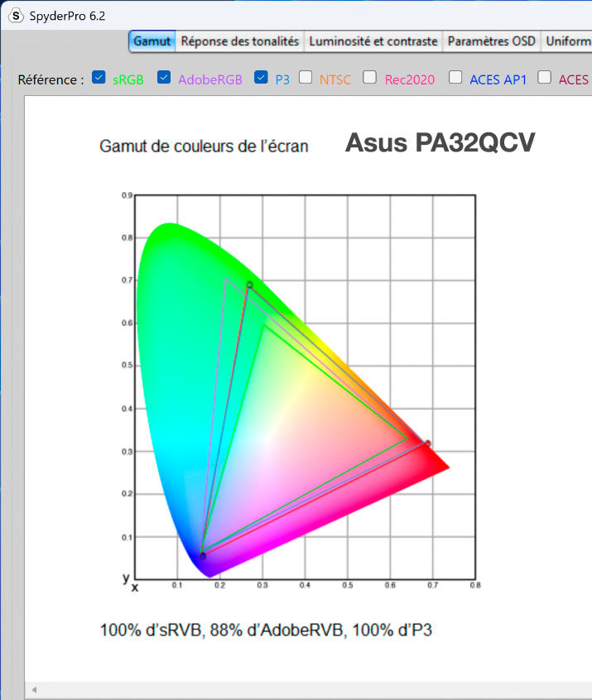Enable the NTSC reference checkbox
This screenshot has height=700, width=592.
(306, 77)
